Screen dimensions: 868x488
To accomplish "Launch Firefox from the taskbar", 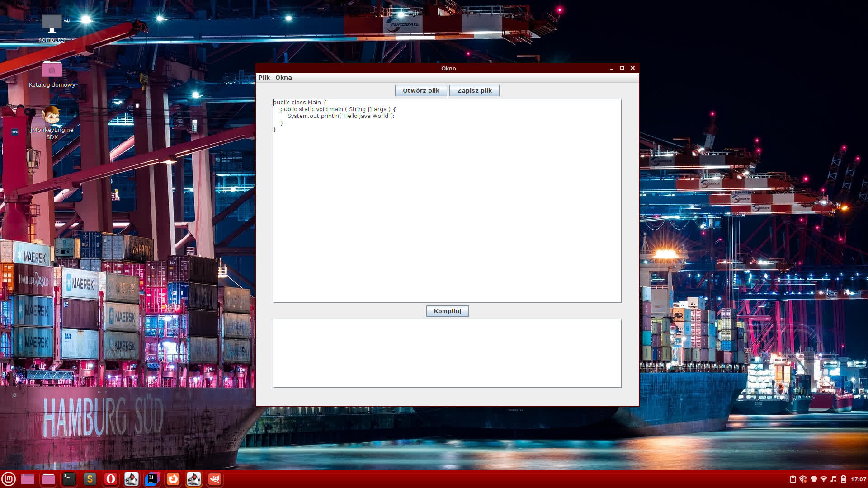I will (x=173, y=479).
